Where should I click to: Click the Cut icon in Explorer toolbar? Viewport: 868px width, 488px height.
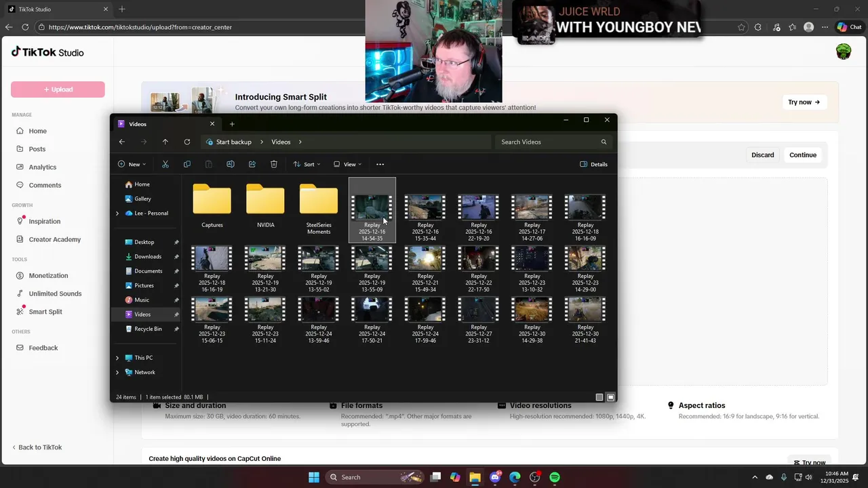[165, 164]
